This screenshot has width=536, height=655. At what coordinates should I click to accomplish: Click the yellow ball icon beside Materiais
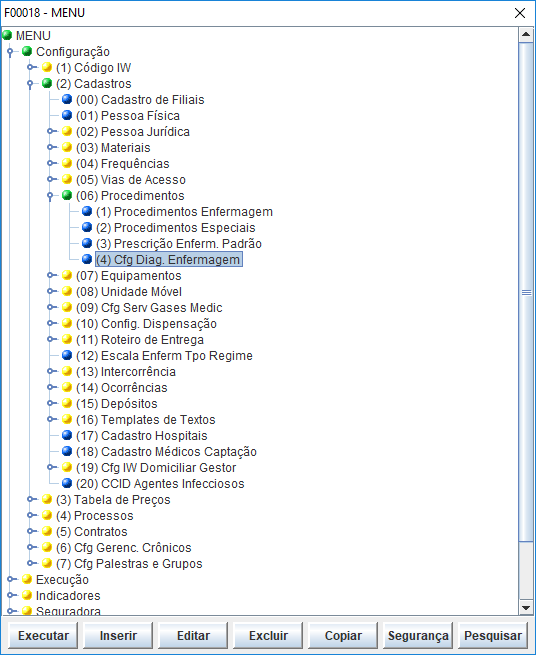point(67,147)
